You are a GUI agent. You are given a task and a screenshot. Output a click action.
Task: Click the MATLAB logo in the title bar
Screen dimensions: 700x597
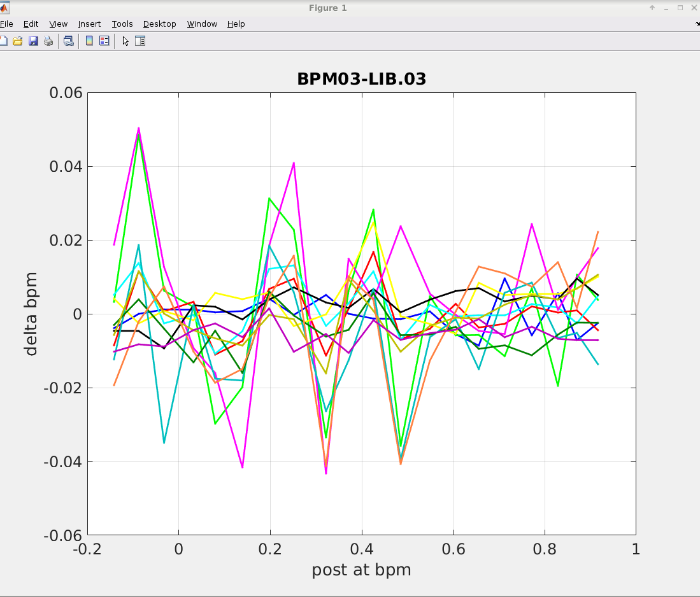point(3,8)
